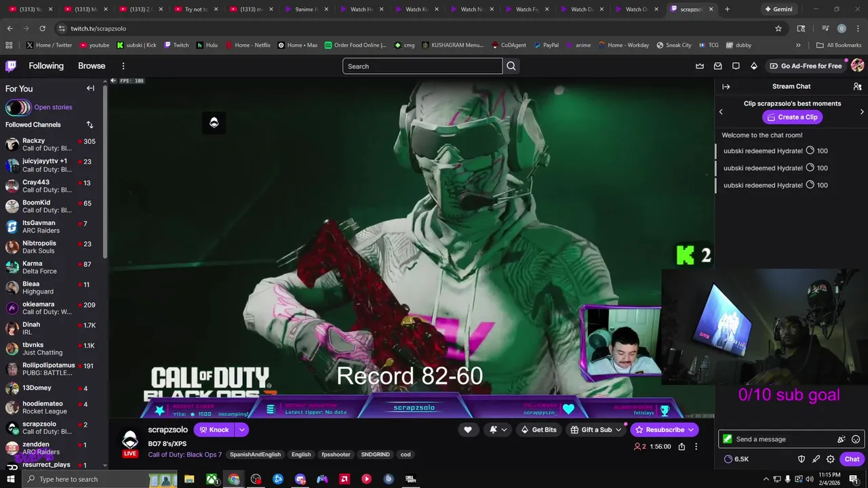Open the chat identity badge icon

click(728, 439)
